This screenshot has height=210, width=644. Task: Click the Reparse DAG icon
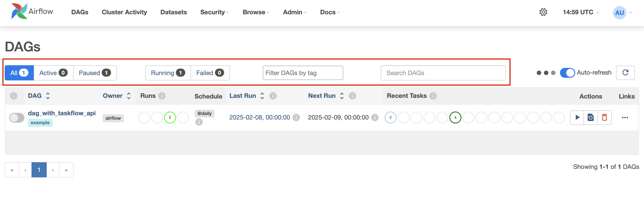coord(591,118)
